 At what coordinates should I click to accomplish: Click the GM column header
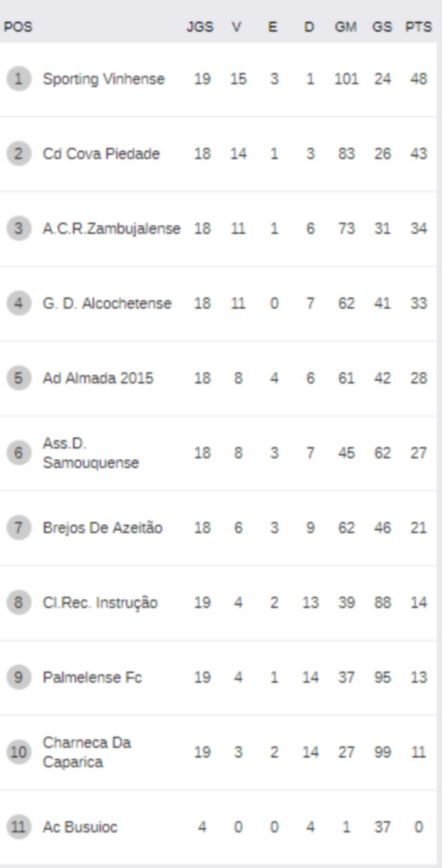pyautogui.click(x=346, y=28)
